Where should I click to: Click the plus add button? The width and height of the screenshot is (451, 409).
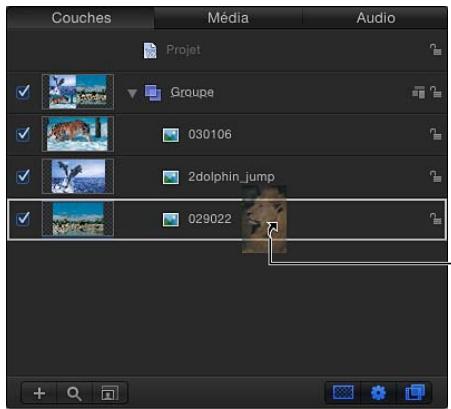[39, 393]
